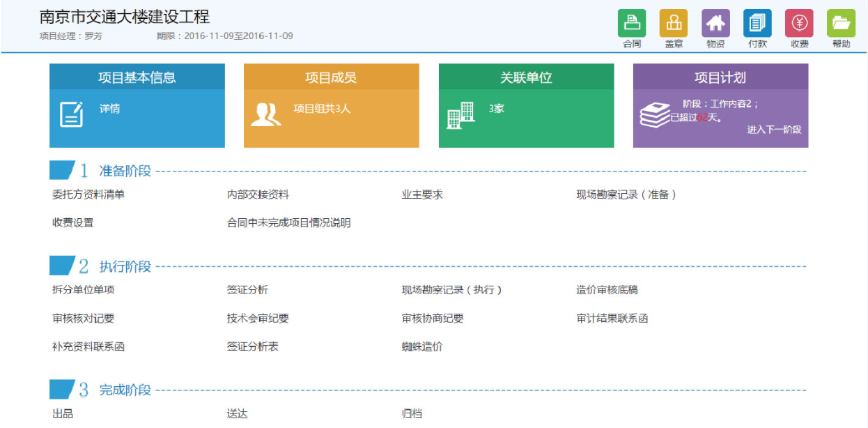Open the green 帮助 folder icon
The width and height of the screenshot is (868, 428).
click(x=840, y=23)
